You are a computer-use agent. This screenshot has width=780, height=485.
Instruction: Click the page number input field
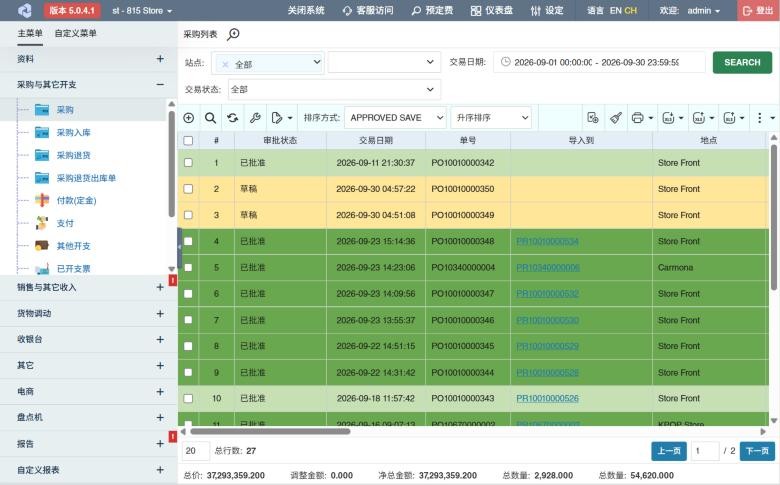click(705, 451)
